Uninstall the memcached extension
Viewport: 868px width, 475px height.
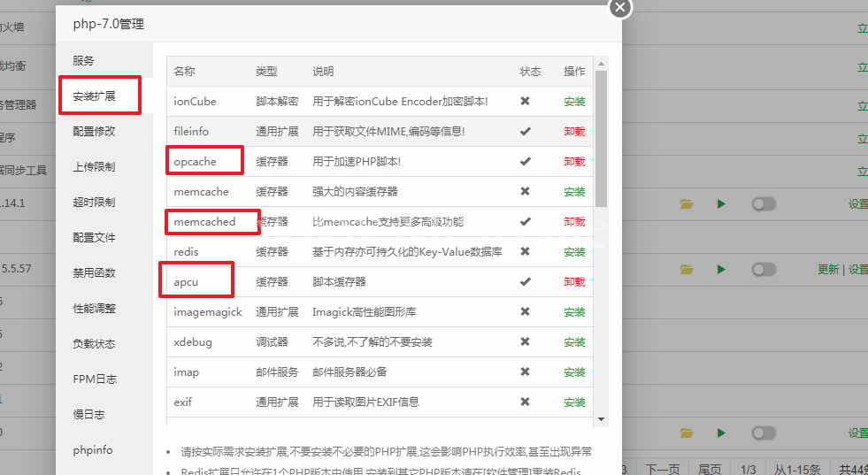pyautogui.click(x=574, y=221)
